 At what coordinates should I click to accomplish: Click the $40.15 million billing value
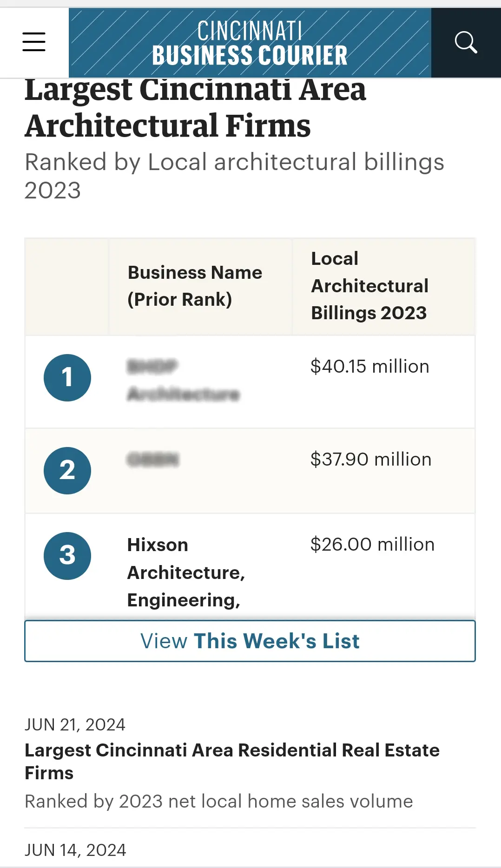pos(370,367)
